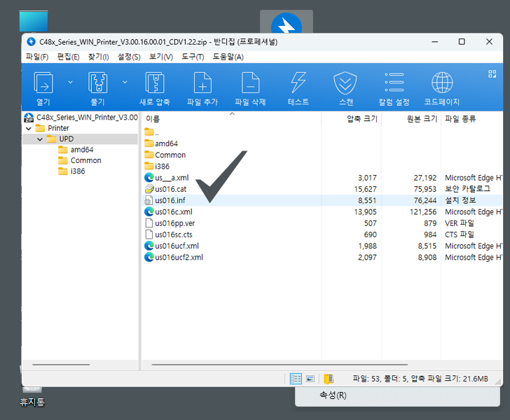
Task: Open Column Settings (칼럼 설정) icon
Action: [394, 83]
